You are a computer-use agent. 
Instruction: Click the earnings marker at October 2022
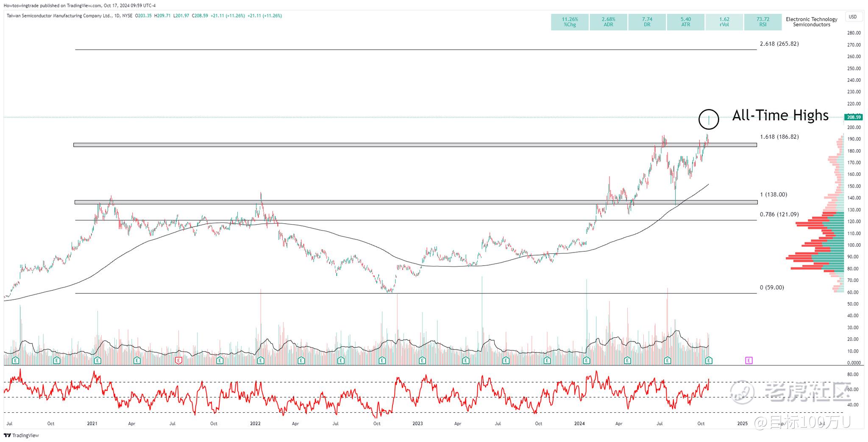pos(382,361)
